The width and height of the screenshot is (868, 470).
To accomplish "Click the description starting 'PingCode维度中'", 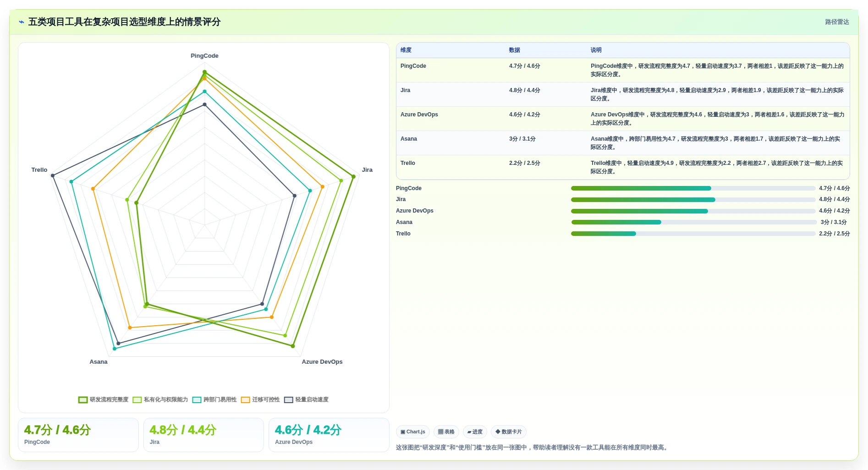I will tap(717, 70).
